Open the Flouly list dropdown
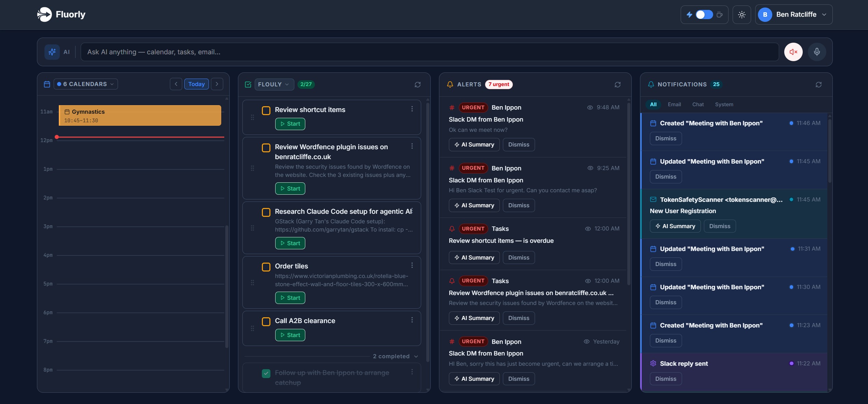Image resolution: width=868 pixels, height=404 pixels. tap(274, 84)
